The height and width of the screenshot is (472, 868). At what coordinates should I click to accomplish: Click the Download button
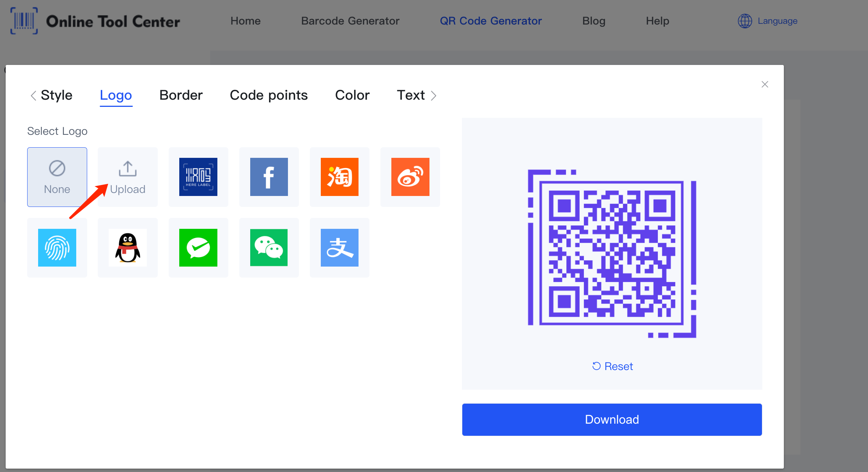612,420
